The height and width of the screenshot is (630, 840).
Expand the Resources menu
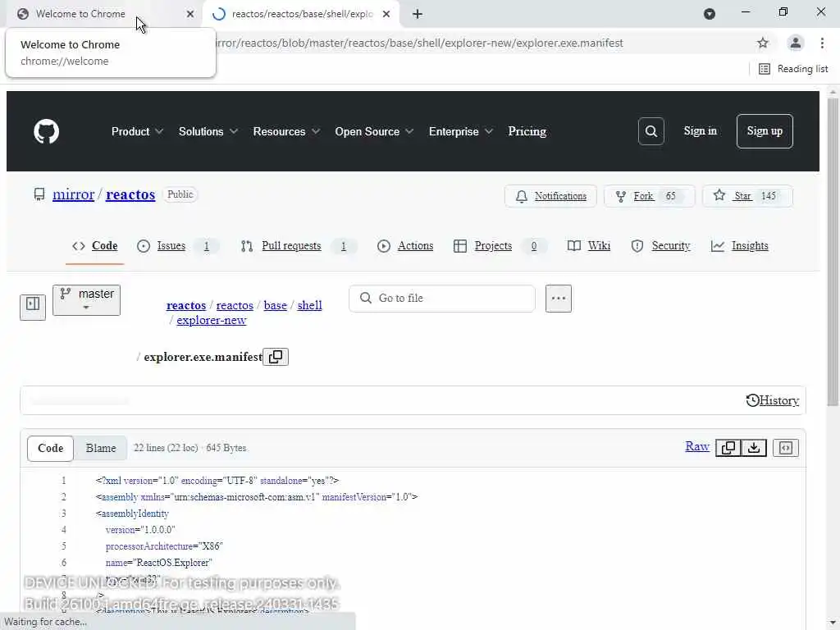[286, 131]
